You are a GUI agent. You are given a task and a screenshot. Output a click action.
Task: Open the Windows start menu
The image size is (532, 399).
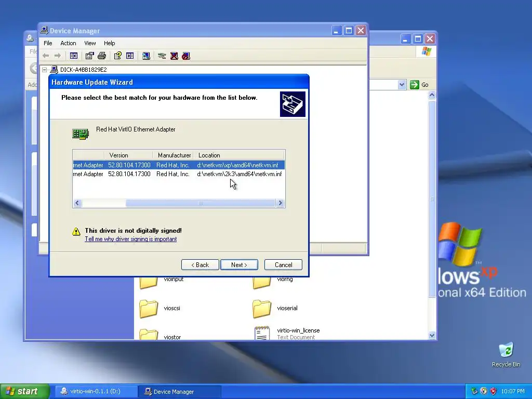[x=24, y=391]
